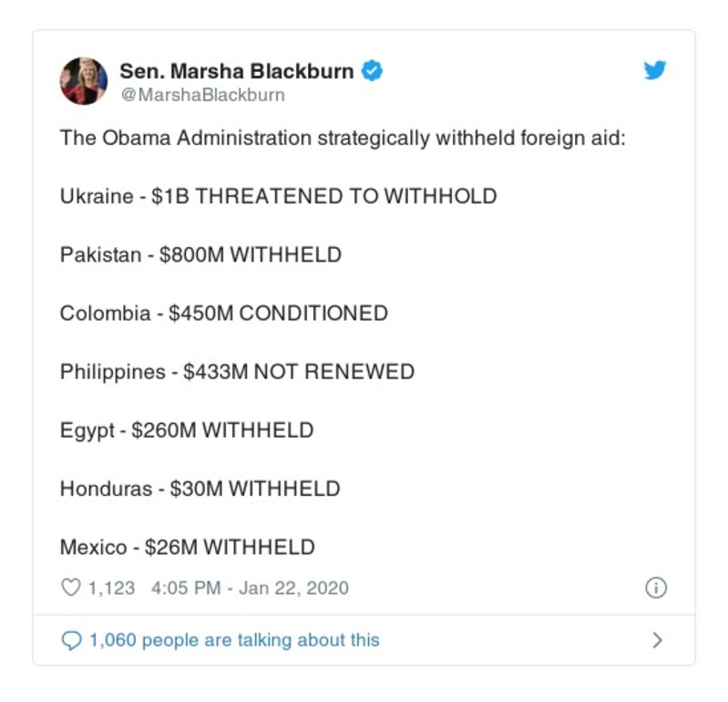This screenshot has width=728, height=702.
Task: Click the Honduras $30M WITHHELD line
Action: (200, 489)
